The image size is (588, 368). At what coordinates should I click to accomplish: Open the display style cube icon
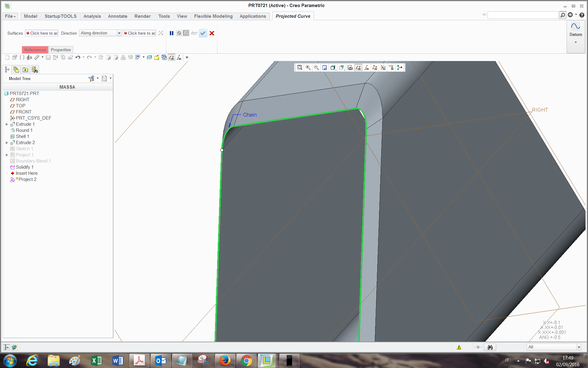coord(333,67)
